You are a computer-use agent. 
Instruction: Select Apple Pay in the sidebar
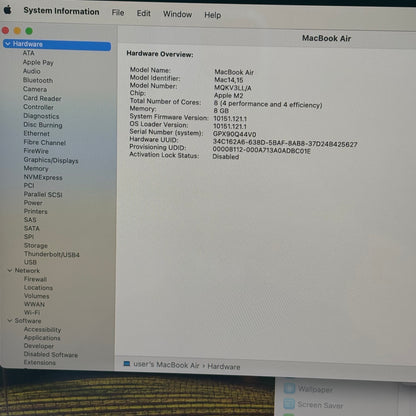point(38,62)
